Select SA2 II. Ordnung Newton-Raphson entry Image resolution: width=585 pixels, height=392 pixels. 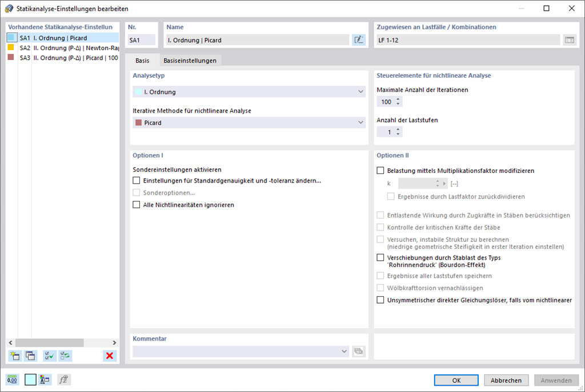[x=69, y=48]
